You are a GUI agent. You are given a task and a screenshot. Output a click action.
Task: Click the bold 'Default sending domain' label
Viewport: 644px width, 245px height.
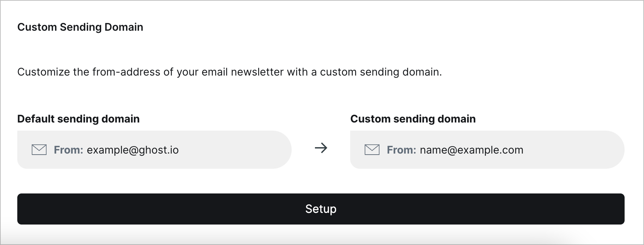[78, 119]
